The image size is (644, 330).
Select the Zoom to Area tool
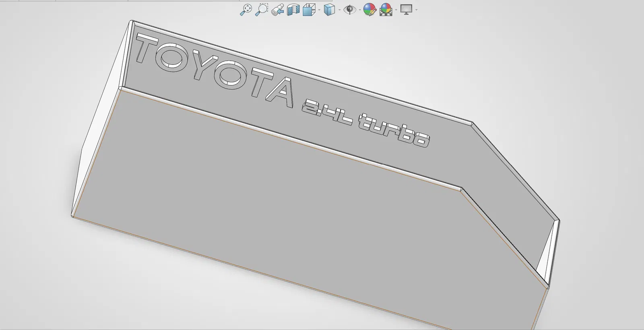(x=262, y=10)
